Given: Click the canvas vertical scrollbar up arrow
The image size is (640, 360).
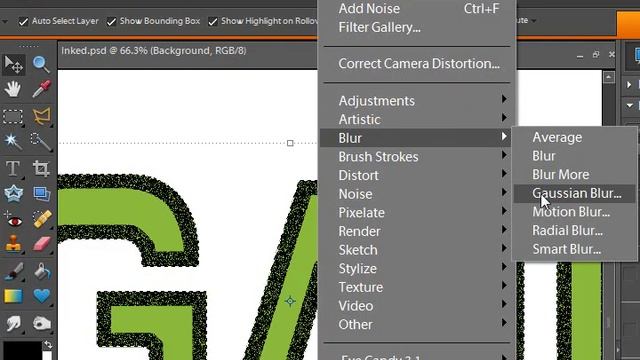Looking at the screenshot, I should (609, 78).
